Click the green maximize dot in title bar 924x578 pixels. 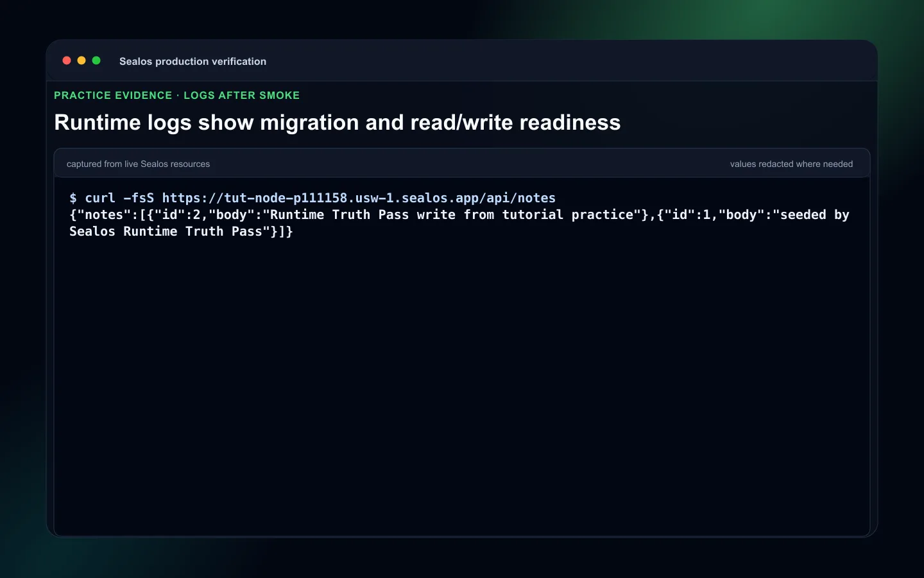tap(96, 60)
